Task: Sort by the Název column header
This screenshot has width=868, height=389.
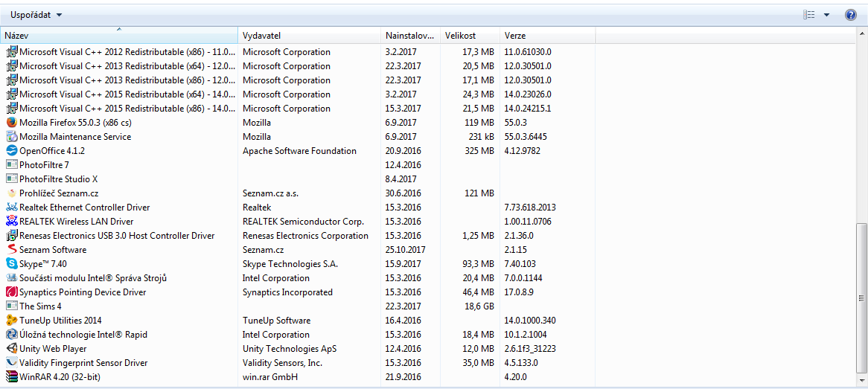Action: (119, 36)
